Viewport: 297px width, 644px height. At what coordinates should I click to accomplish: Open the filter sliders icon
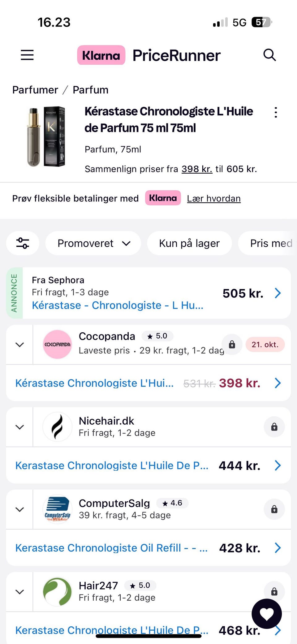[23, 243]
